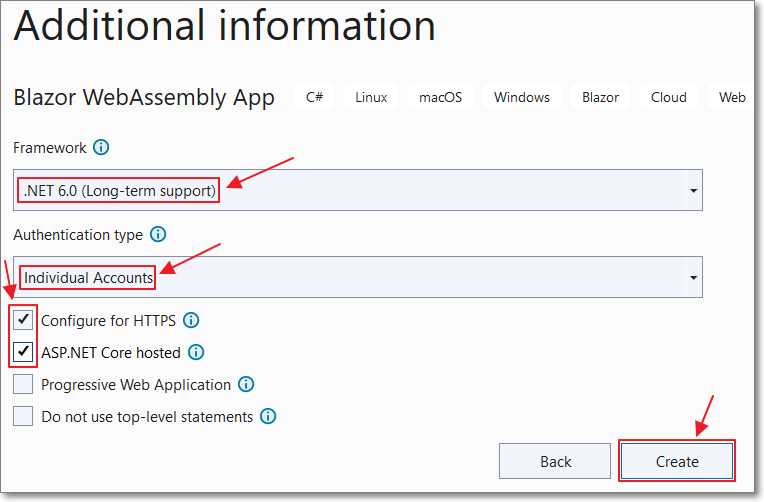This screenshot has width=764, height=502.
Task: Click the C# tag
Action: [x=314, y=97]
